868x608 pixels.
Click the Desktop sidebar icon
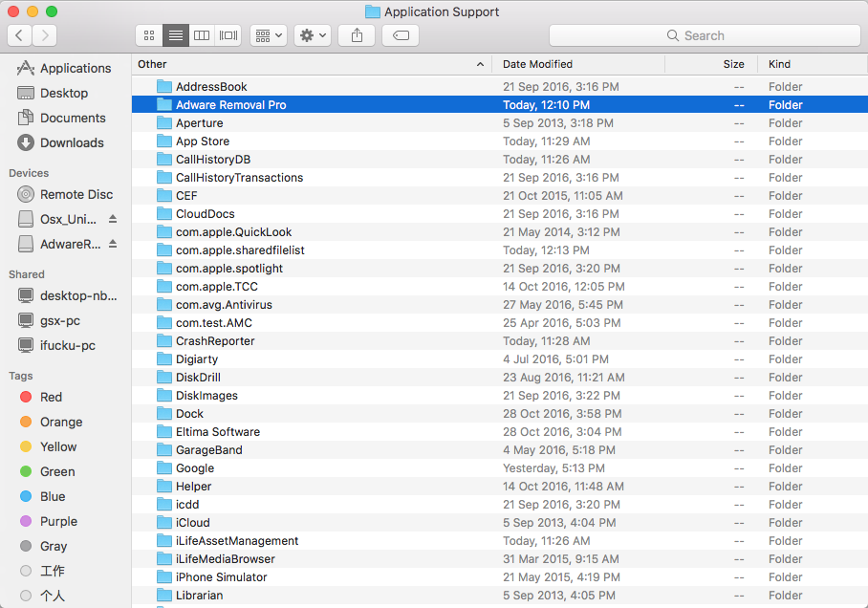tap(59, 93)
